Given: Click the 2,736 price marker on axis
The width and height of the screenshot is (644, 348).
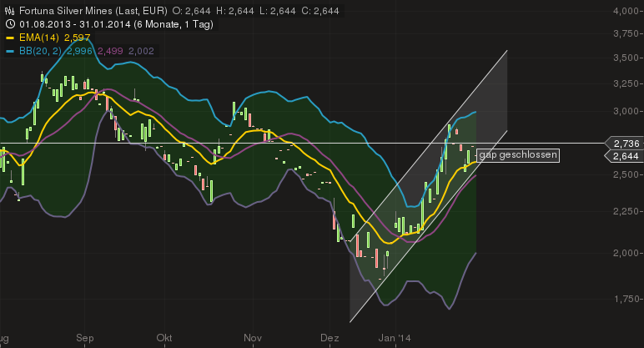Looking at the screenshot, I should tap(626, 144).
